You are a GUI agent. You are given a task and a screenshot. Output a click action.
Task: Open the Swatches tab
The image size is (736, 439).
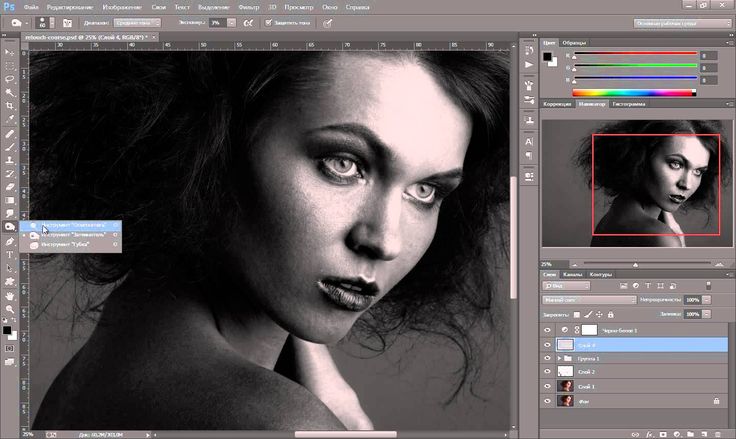[x=574, y=44]
